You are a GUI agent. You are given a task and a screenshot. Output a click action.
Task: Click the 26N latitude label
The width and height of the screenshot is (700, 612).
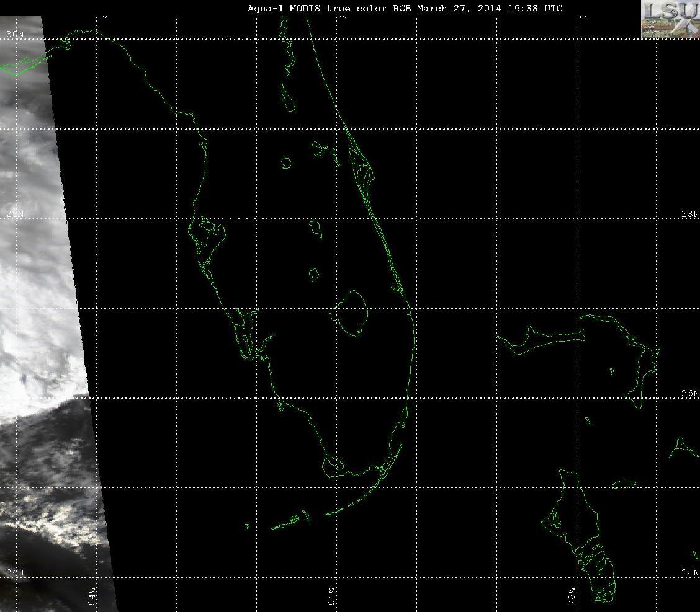pos(690,393)
